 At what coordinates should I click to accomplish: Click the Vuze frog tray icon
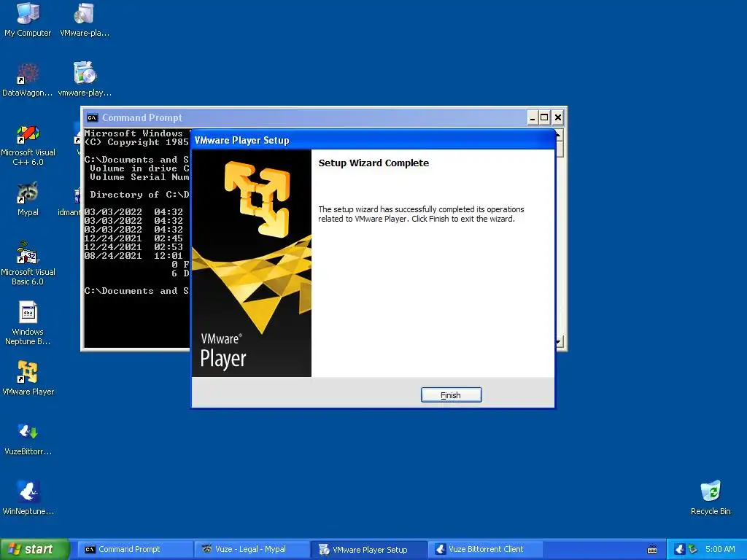(x=679, y=549)
